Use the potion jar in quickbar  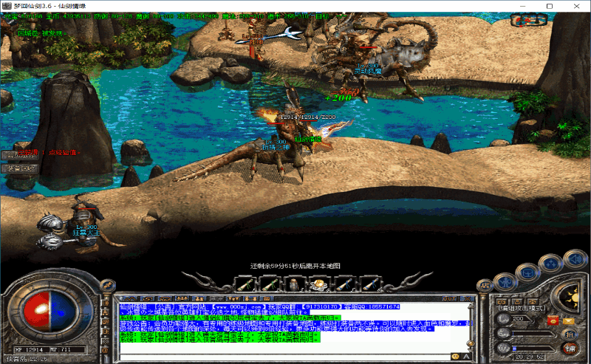point(294,283)
